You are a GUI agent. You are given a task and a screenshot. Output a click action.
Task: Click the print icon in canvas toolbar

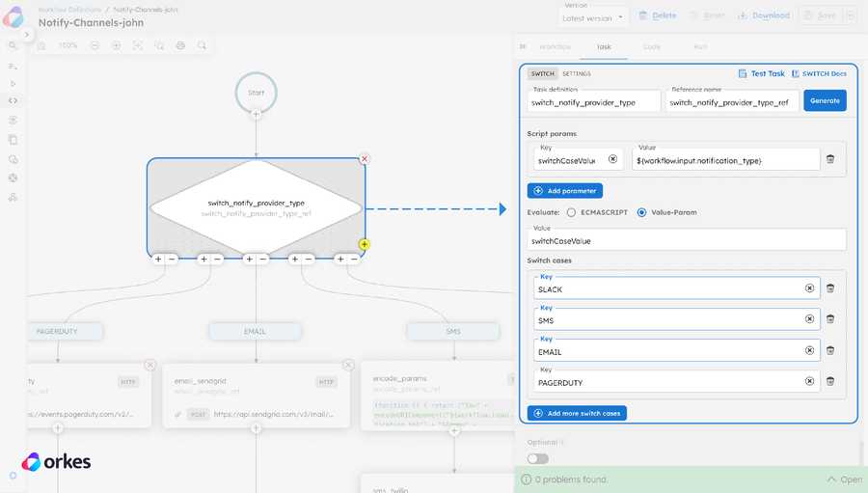180,46
